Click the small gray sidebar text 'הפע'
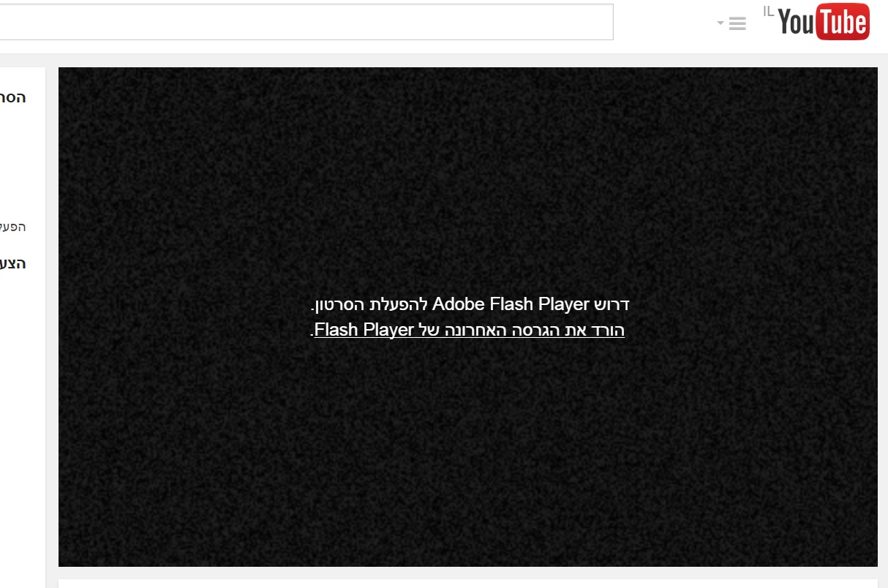This screenshot has width=888, height=588. [x=13, y=227]
